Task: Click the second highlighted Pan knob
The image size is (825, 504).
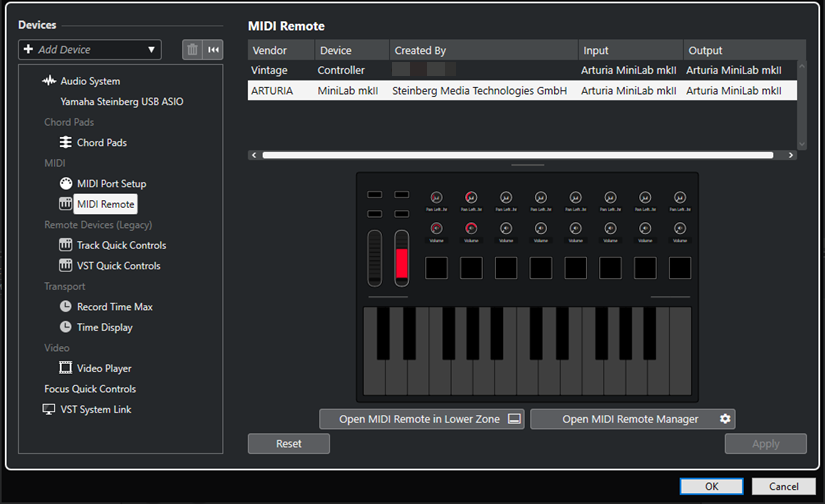Action: [x=471, y=197]
